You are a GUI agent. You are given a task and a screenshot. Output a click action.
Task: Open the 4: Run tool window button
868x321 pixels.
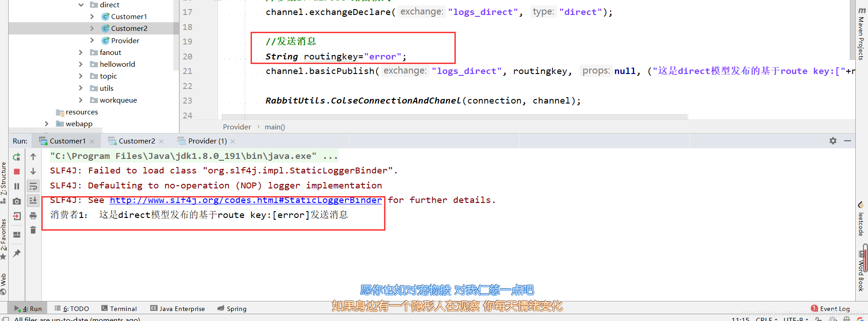click(x=28, y=308)
